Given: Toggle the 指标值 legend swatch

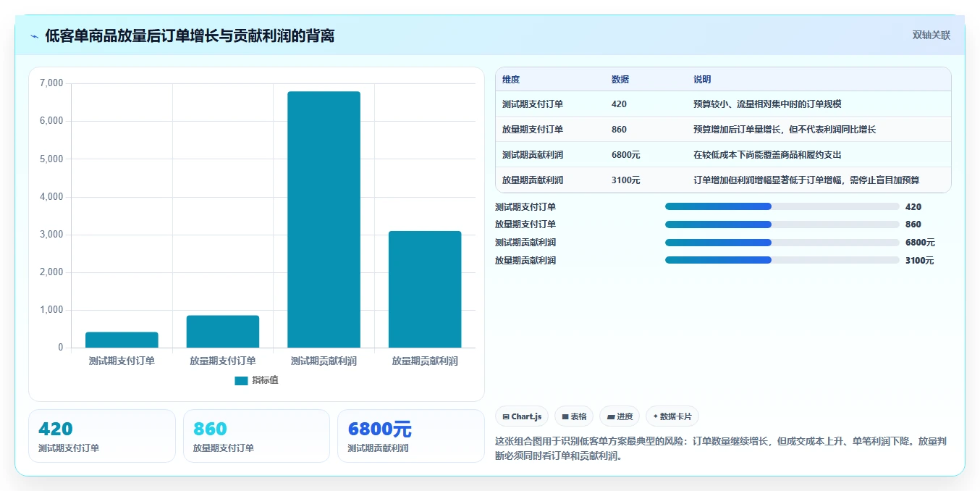Looking at the screenshot, I should click(x=241, y=380).
